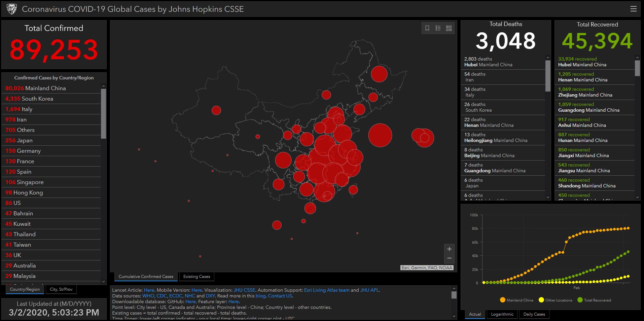Zoom out on the map with minus

pyautogui.click(x=449, y=258)
